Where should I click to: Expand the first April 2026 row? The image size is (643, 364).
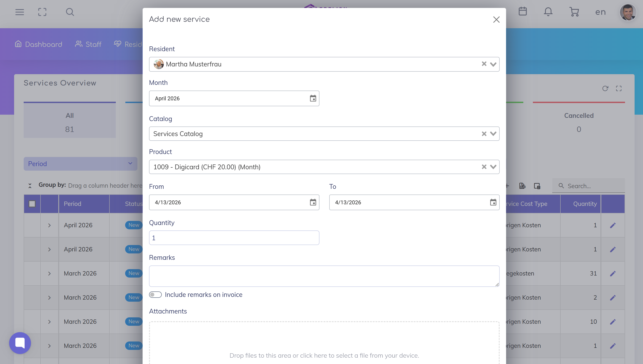pyautogui.click(x=49, y=225)
